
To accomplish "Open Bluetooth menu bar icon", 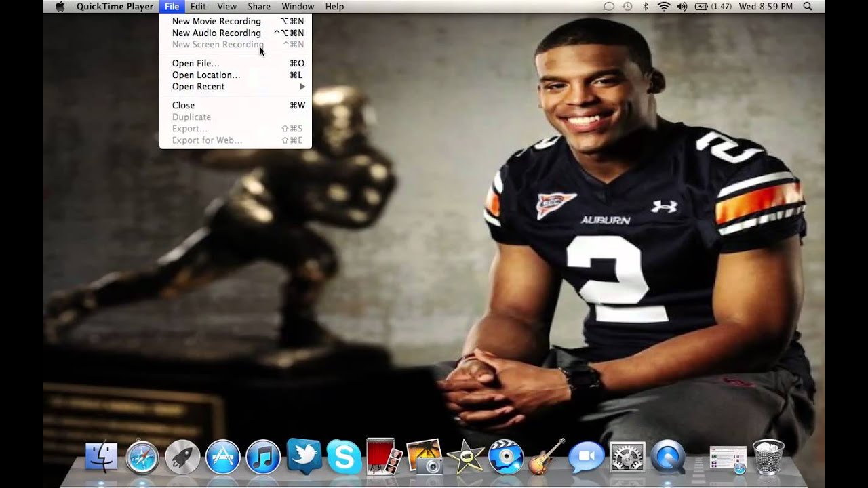I will [646, 6].
